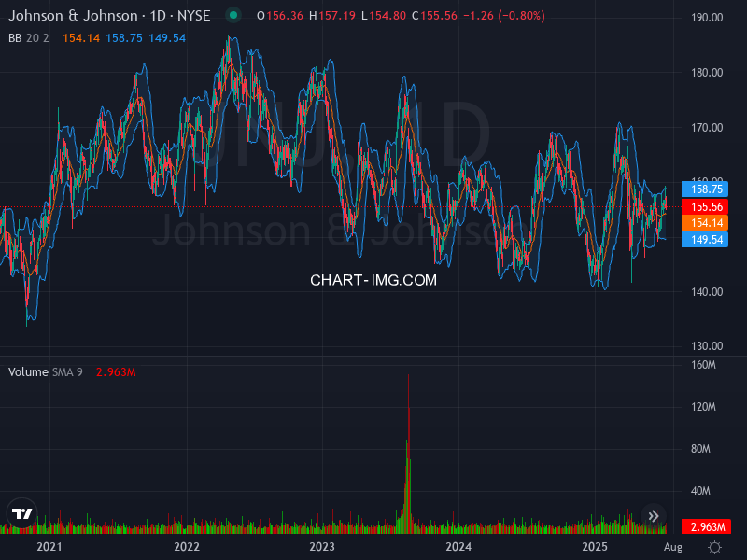Click the 120M volume axis label
This screenshot has width=747, height=560.
pyautogui.click(x=703, y=407)
